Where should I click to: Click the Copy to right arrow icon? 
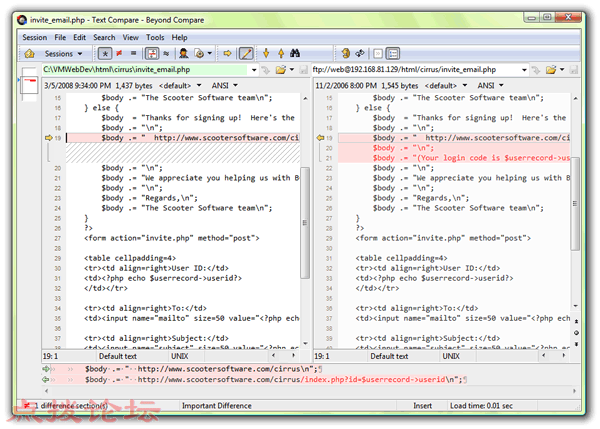[227, 54]
